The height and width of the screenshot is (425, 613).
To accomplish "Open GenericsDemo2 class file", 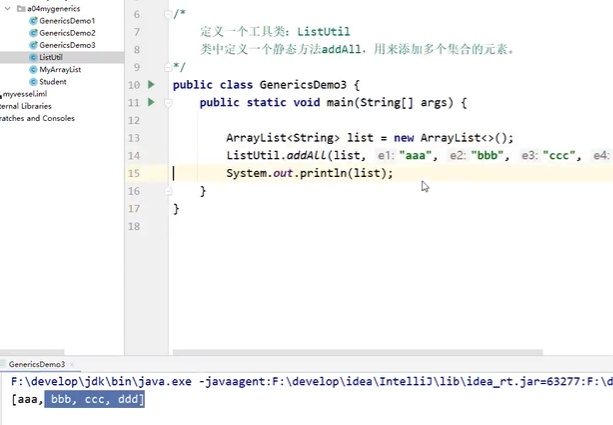I will point(67,33).
